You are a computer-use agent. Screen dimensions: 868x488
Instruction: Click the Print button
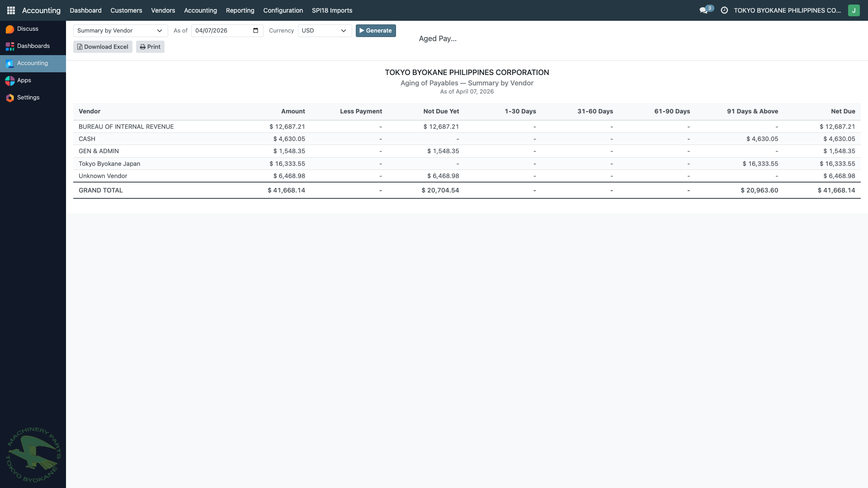(x=150, y=47)
